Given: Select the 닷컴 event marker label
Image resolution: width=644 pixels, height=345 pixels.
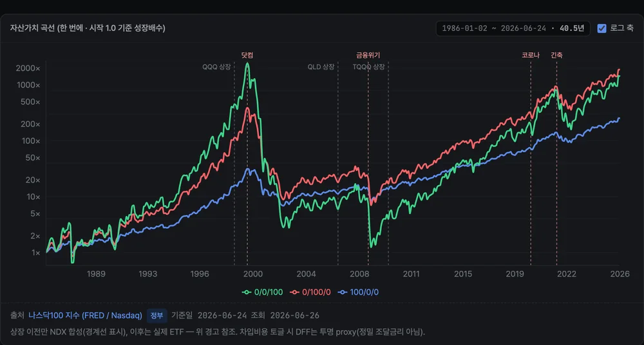Looking at the screenshot, I should click(x=247, y=55).
